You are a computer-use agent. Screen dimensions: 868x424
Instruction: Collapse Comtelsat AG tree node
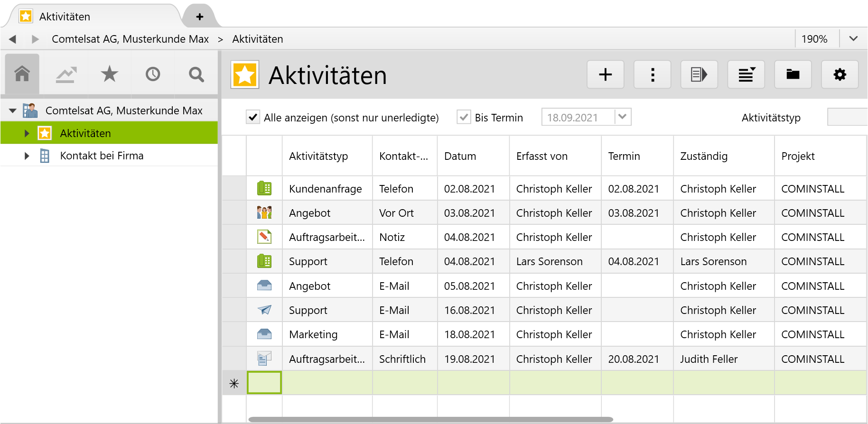13,111
